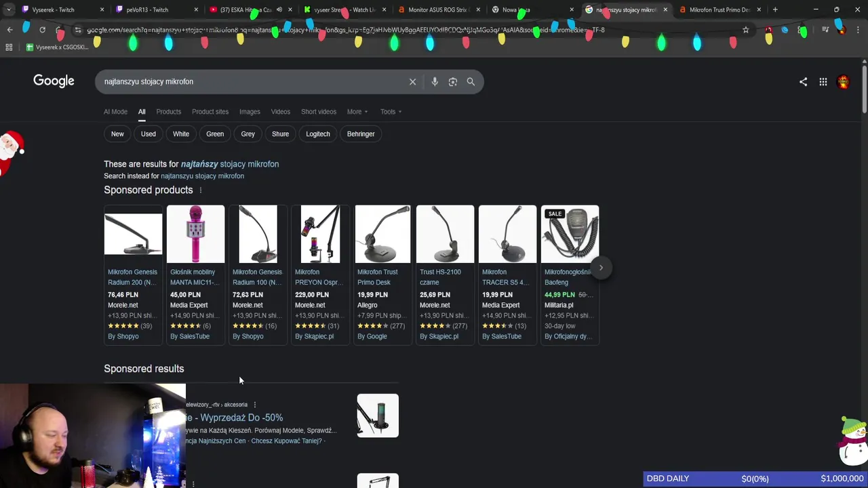
Task: Expand the More search menu
Action: click(357, 112)
